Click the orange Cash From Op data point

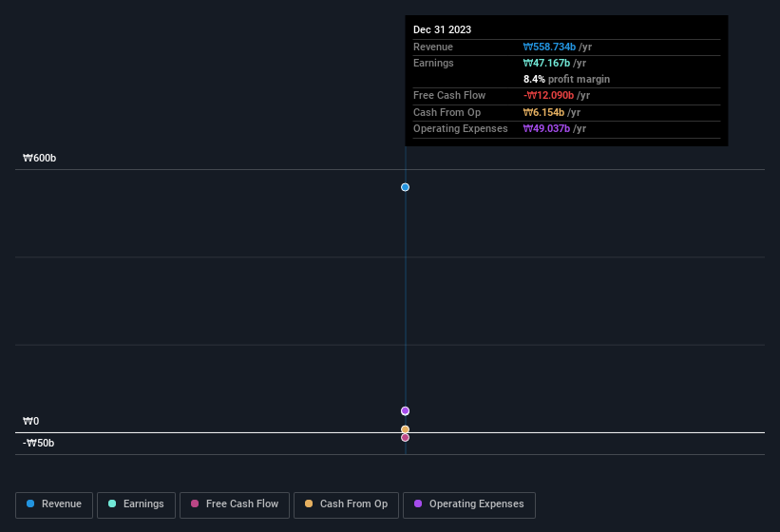pyautogui.click(x=405, y=429)
